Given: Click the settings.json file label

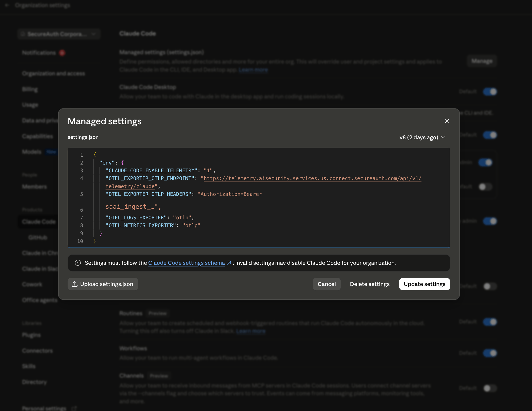Looking at the screenshot, I should [x=83, y=137].
